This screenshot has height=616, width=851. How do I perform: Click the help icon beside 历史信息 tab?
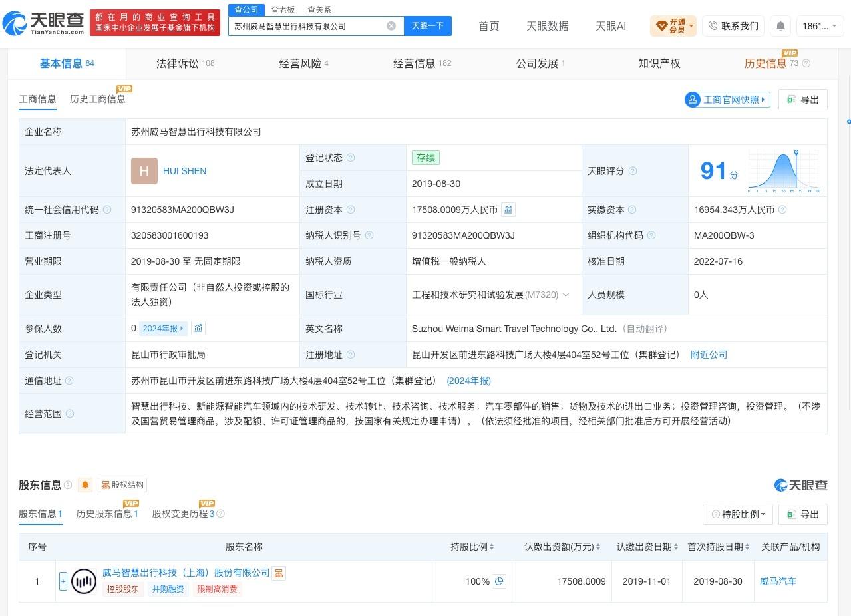[x=806, y=63]
